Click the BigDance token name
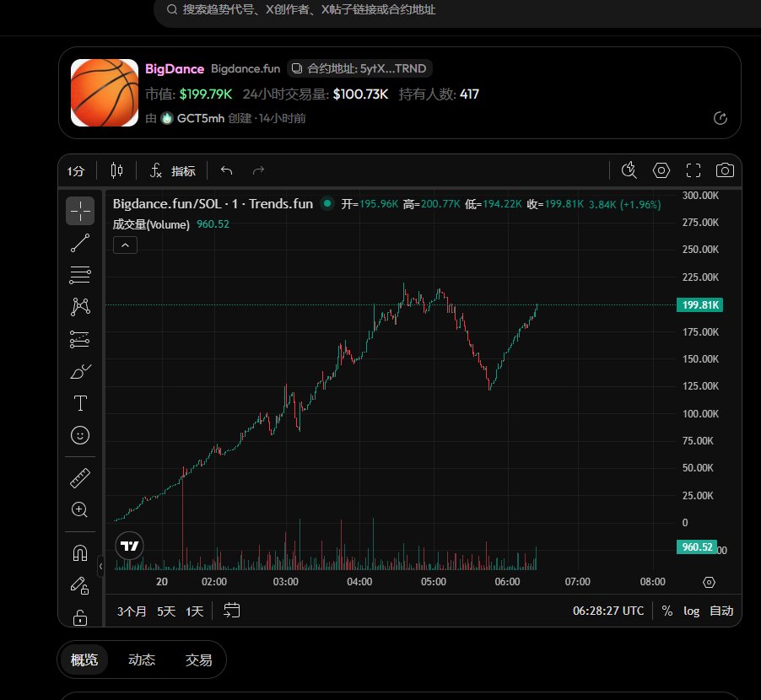The image size is (761, 700). pyautogui.click(x=175, y=69)
